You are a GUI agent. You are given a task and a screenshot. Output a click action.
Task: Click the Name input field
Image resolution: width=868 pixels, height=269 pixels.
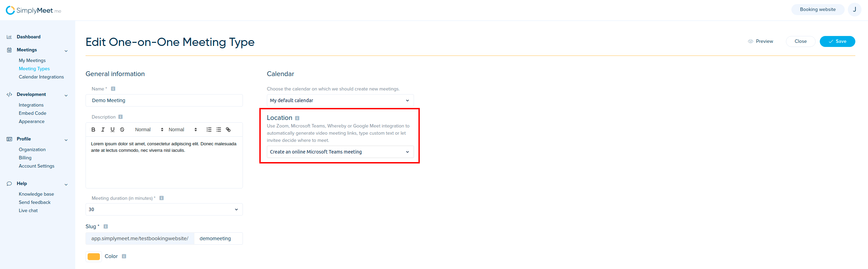pos(164,100)
